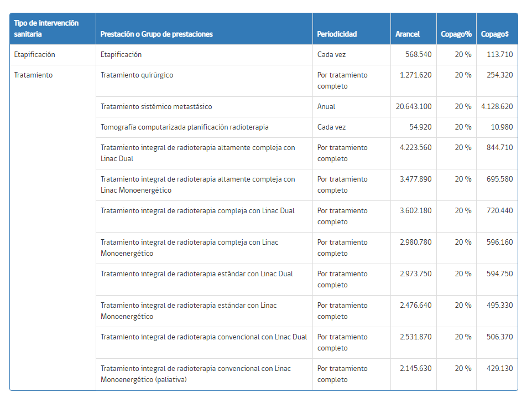Select the "Linac Monoenergético (paliativa)" treatment cell
532x397 pixels.
pos(195,374)
